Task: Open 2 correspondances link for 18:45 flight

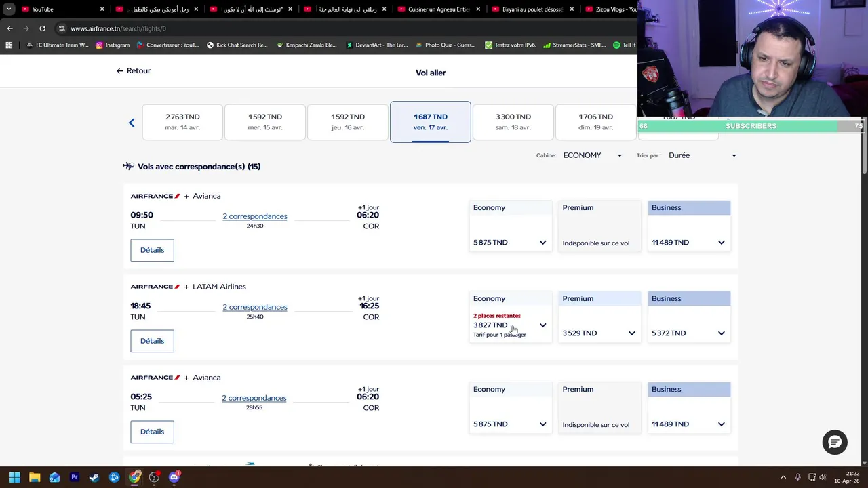Action: 255,307
